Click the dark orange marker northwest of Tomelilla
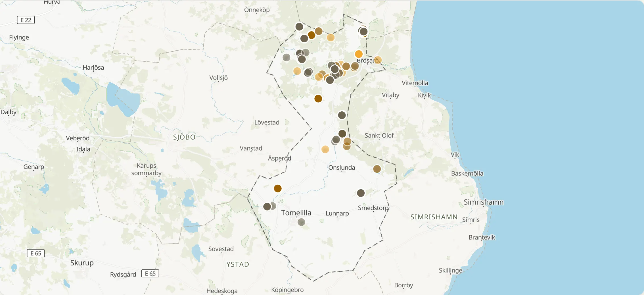Image resolution: width=644 pixels, height=295 pixels. (x=278, y=188)
